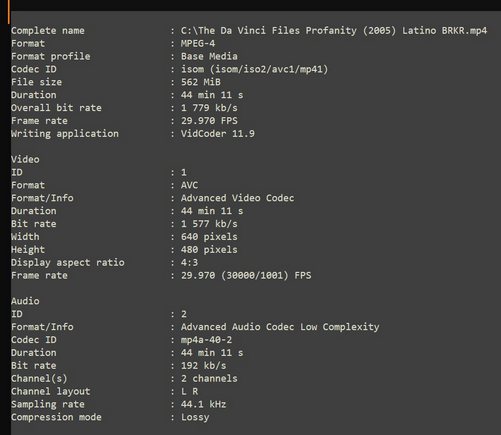Click Sampling rate 44.1 kHz value
501x435 pixels.
[204, 405]
